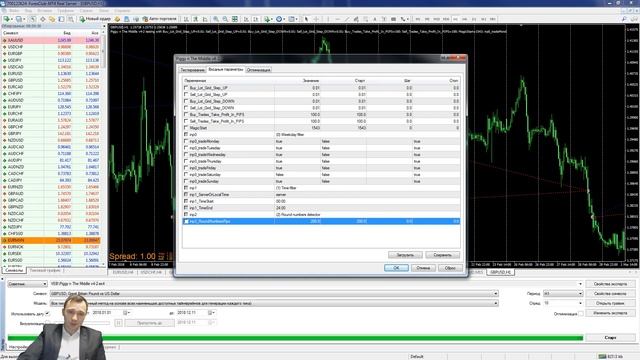This screenshot has width=640, height=360.
Task: Confirm dialog with OK button
Action: click(396, 268)
